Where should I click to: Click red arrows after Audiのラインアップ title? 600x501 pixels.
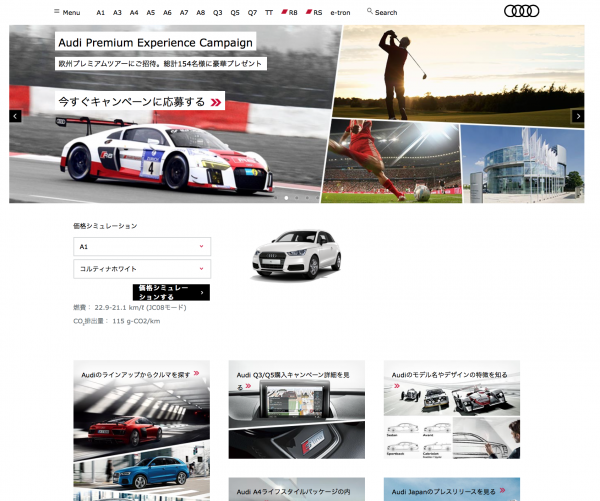coord(197,373)
